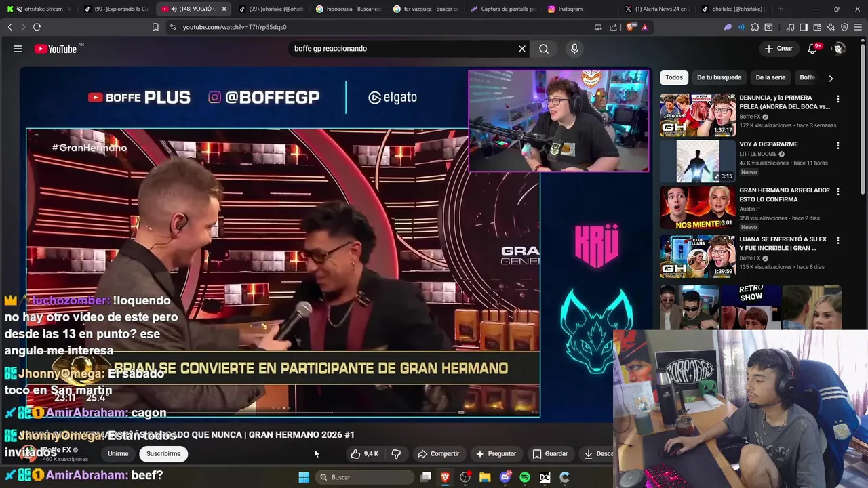Dislike the video with thumbs down
This screenshot has width=868, height=488.
[397, 453]
